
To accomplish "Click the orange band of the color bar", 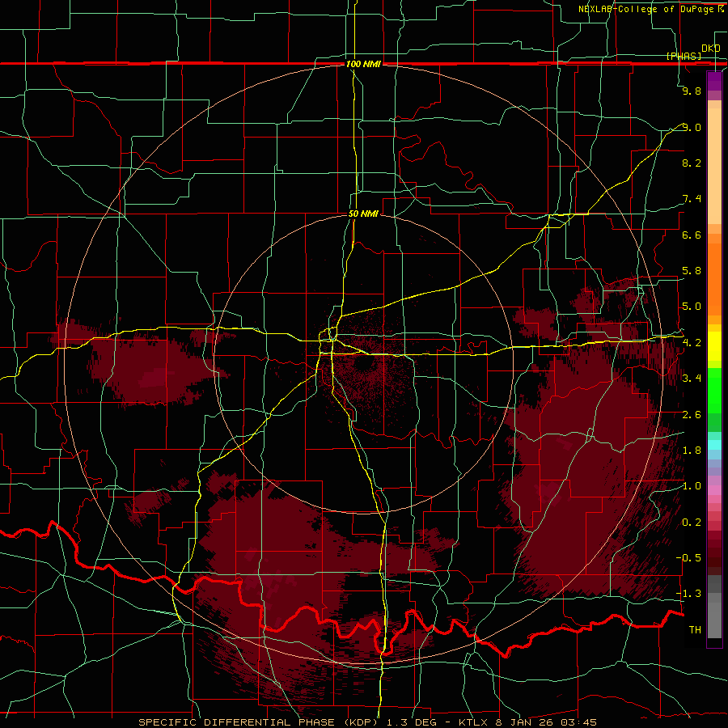I will tap(714, 279).
